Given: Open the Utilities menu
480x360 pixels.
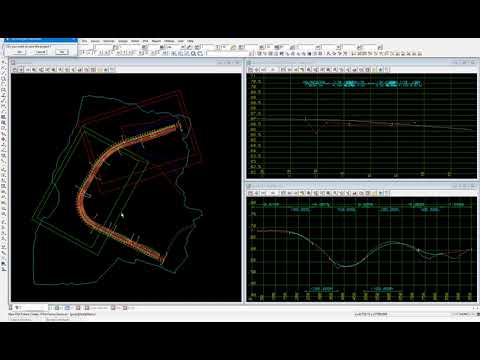Looking at the screenshot, I should pyautogui.click(x=169, y=41).
